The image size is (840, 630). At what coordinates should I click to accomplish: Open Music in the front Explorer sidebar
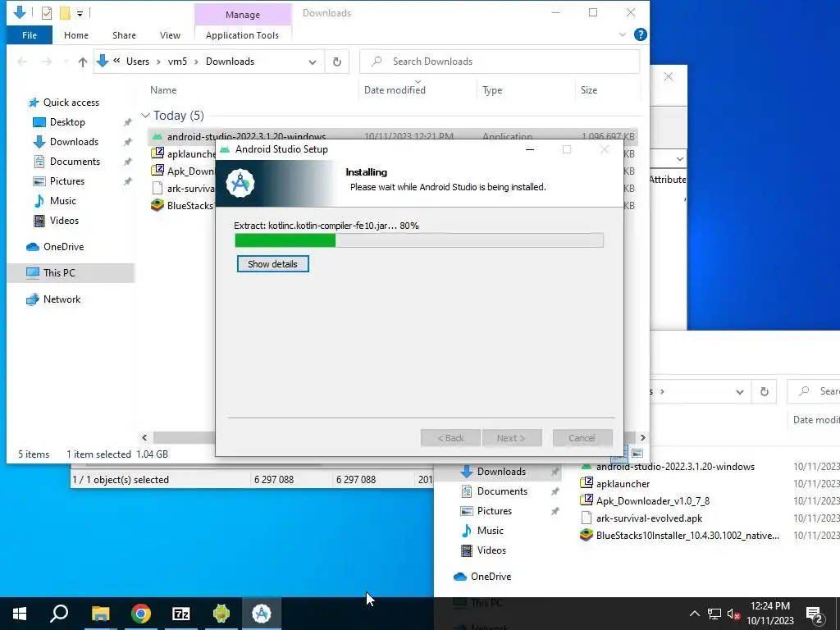[x=62, y=201]
